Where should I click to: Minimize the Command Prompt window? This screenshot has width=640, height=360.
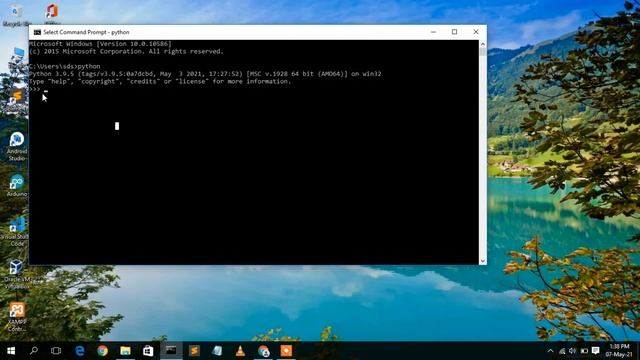point(433,32)
